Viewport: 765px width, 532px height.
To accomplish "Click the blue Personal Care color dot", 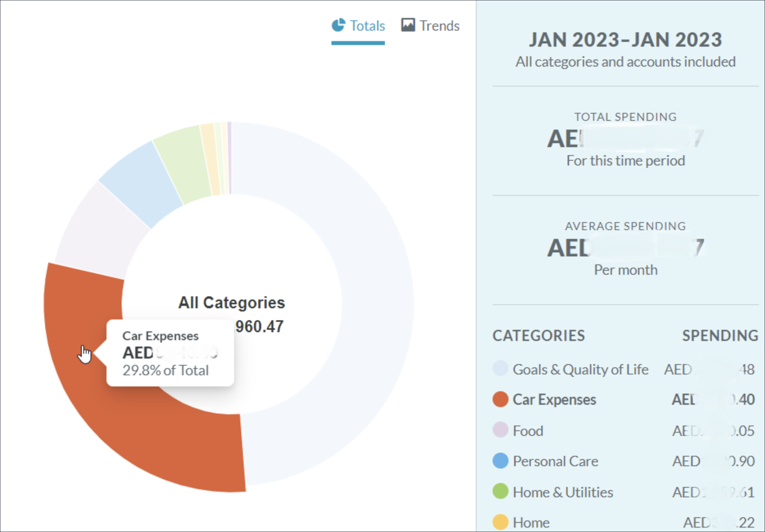I will click(500, 461).
